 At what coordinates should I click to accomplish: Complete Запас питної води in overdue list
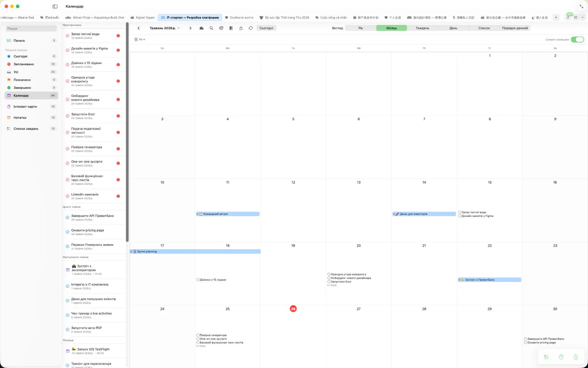point(67,36)
